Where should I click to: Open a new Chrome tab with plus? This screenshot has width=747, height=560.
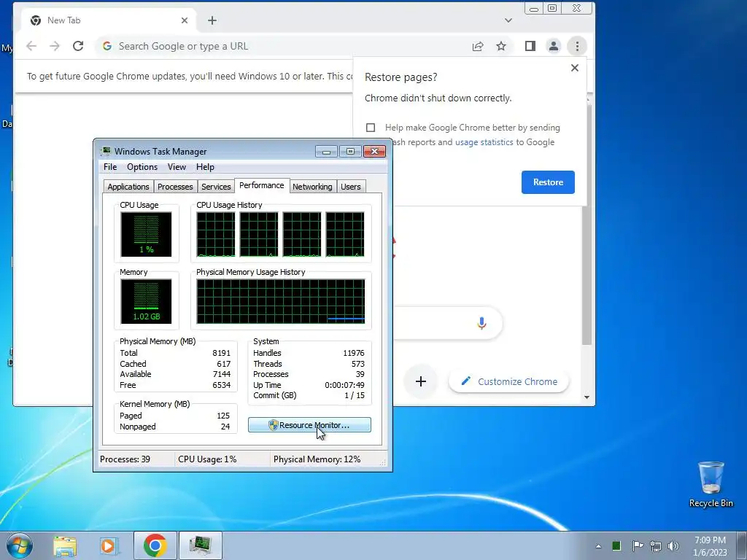pyautogui.click(x=212, y=20)
